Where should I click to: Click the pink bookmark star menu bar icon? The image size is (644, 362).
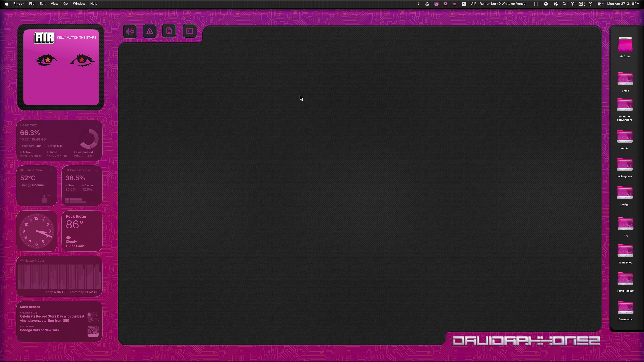445,4
